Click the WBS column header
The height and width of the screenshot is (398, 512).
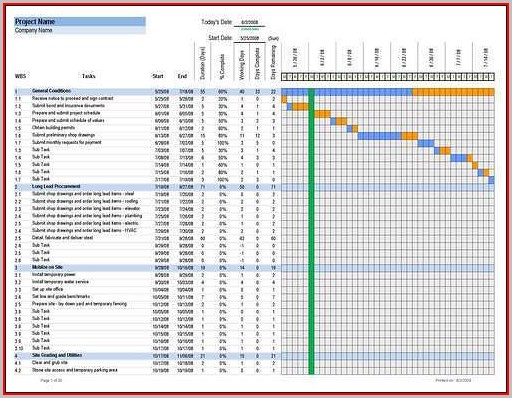pos(20,76)
